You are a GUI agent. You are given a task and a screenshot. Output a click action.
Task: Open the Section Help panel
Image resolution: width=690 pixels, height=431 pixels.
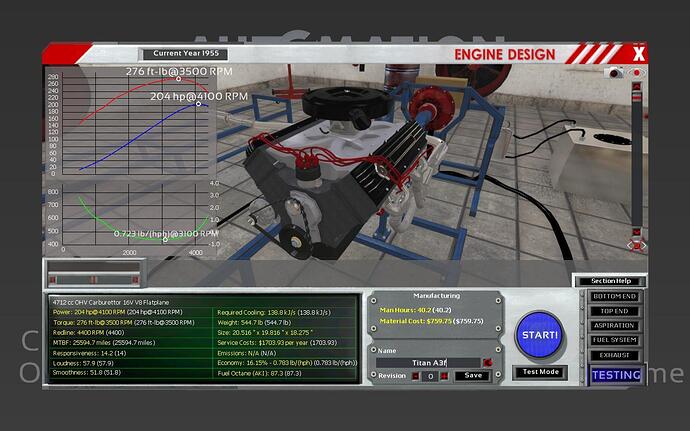click(609, 281)
